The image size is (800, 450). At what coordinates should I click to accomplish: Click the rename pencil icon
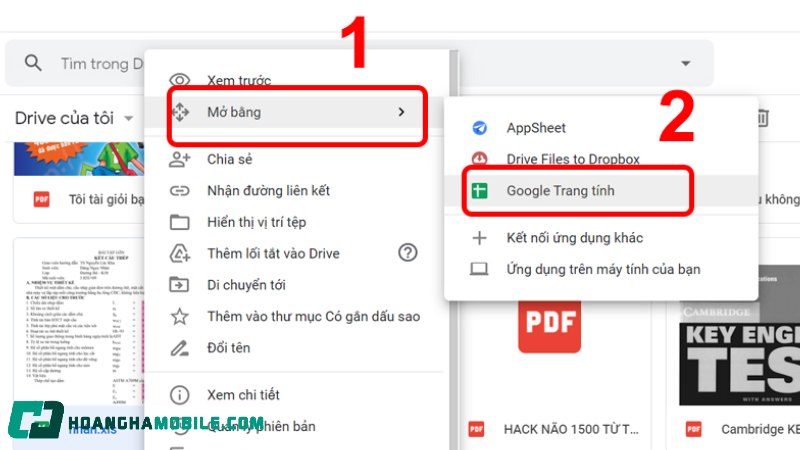pyautogui.click(x=180, y=348)
